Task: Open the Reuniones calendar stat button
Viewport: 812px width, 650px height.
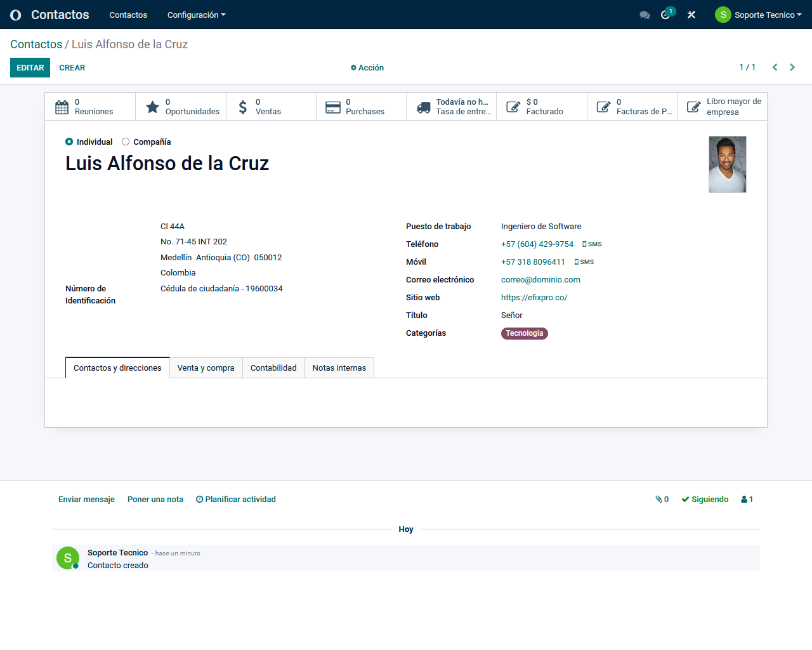Action: click(x=90, y=107)
